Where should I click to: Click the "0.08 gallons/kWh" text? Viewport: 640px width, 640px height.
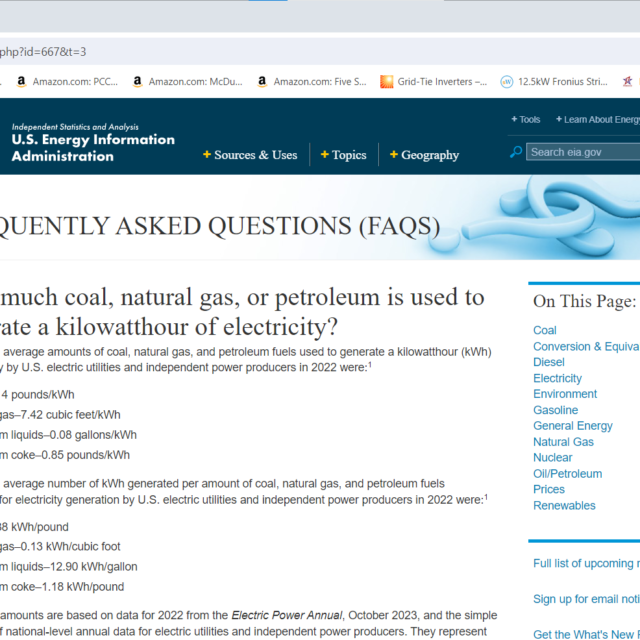click(93, 435)
